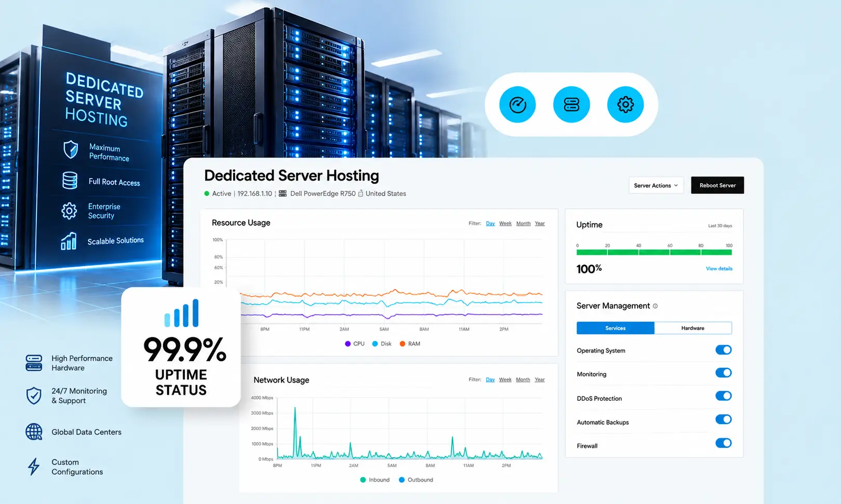
Task: Select Day filter in Resource Usage
Action: (x=491, y=224)
